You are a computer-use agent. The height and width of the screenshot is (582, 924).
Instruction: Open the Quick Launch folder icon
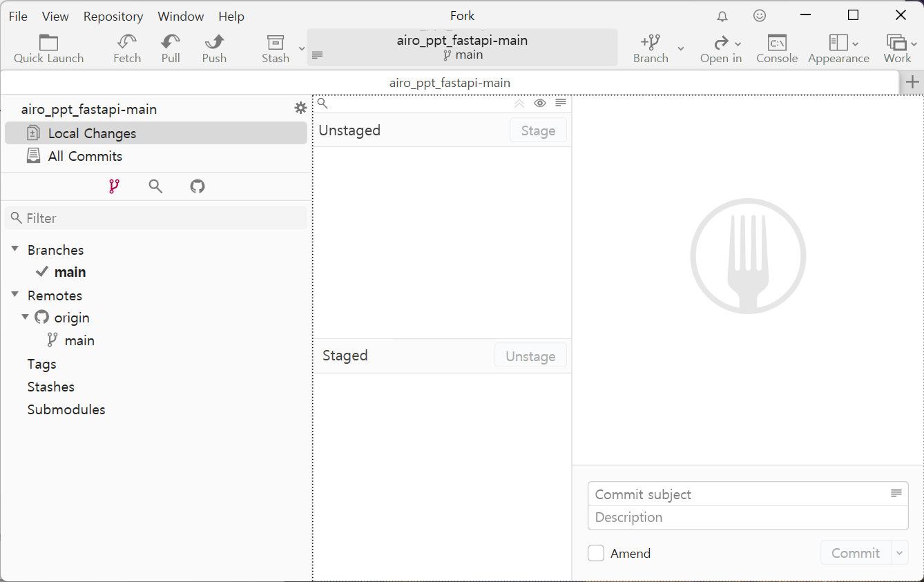click(48, 49)
